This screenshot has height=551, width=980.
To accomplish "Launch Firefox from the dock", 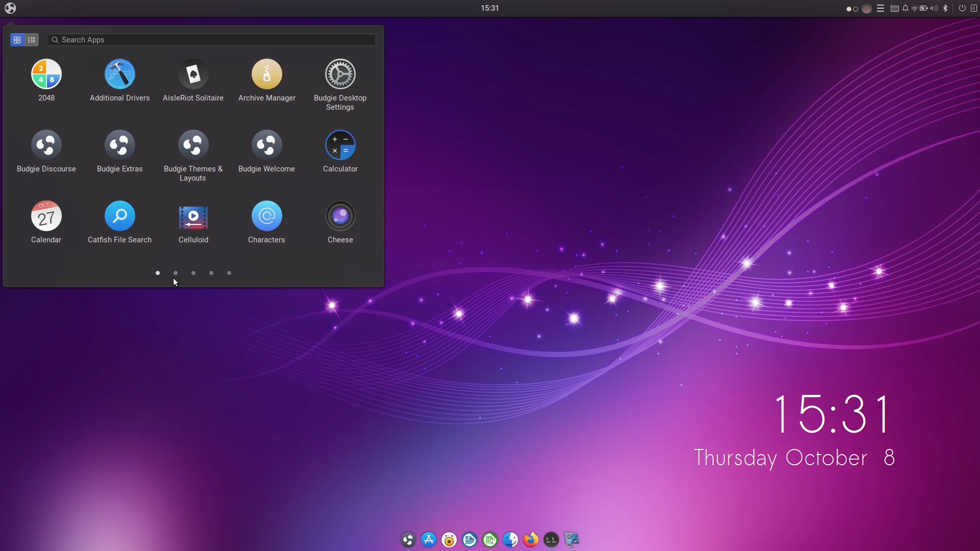I will pos(531,540).
